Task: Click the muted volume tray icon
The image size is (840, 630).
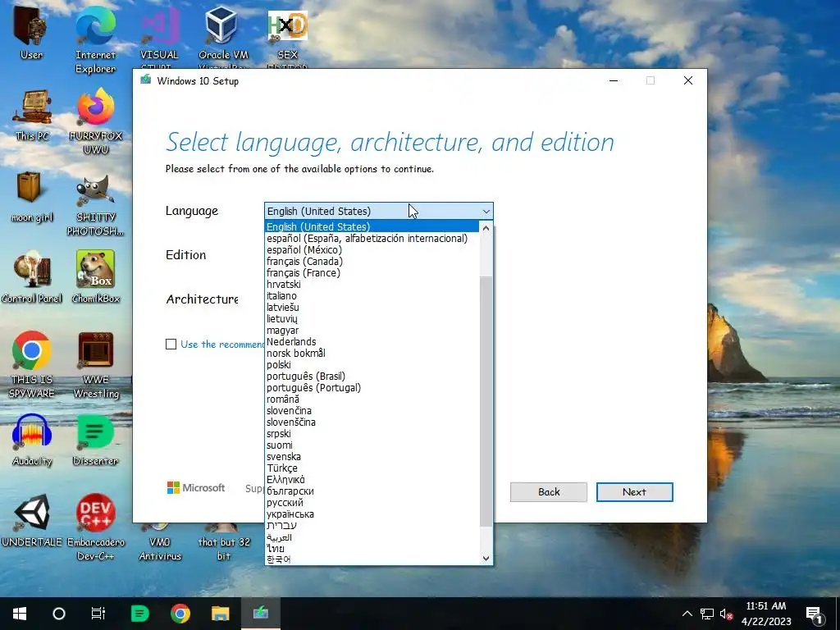Action: [x=726, y=614]
